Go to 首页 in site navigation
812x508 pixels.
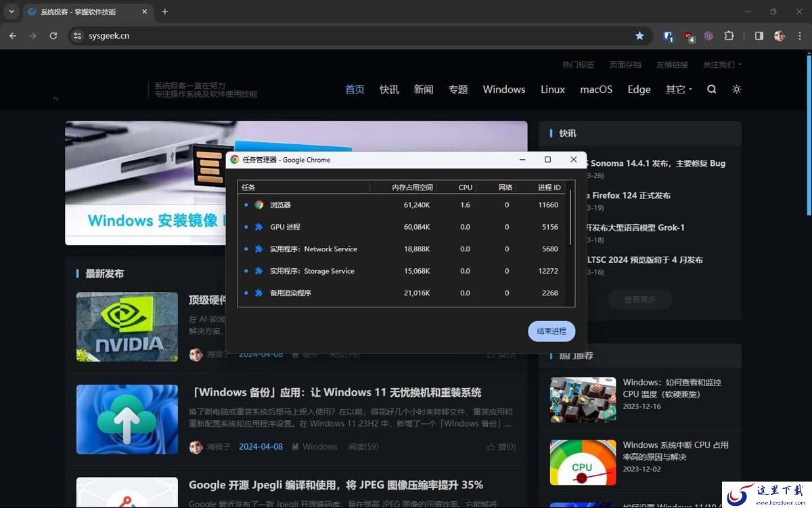(x=355, y=89)
